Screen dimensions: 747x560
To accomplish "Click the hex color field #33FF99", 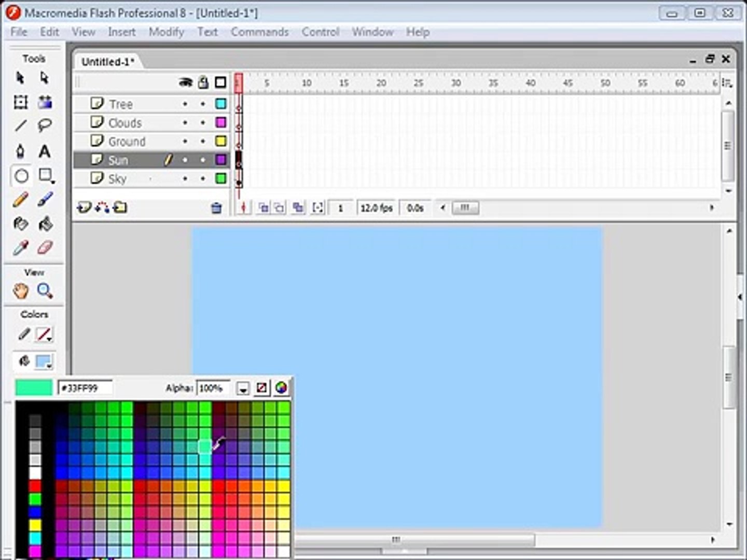I will tap(85, 388).
